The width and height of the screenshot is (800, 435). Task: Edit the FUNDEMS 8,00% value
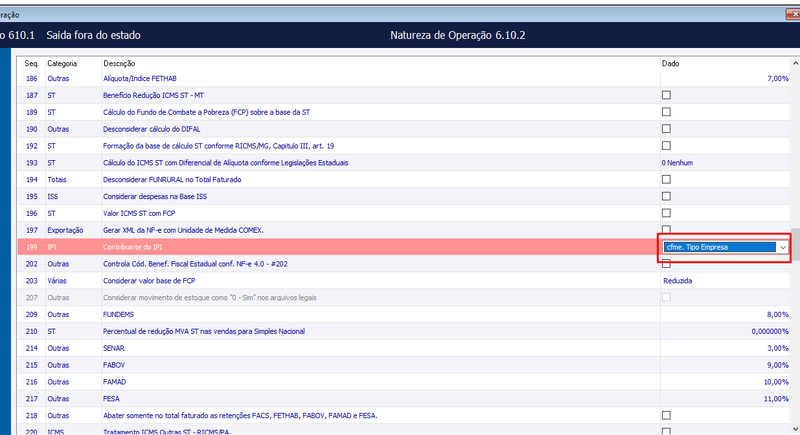tap(778, 314)
